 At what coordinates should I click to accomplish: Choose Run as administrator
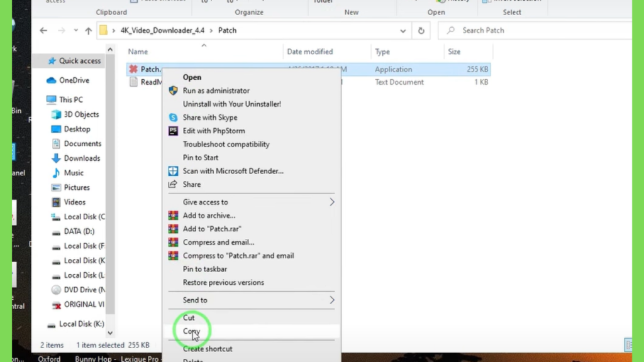[216, 90]
